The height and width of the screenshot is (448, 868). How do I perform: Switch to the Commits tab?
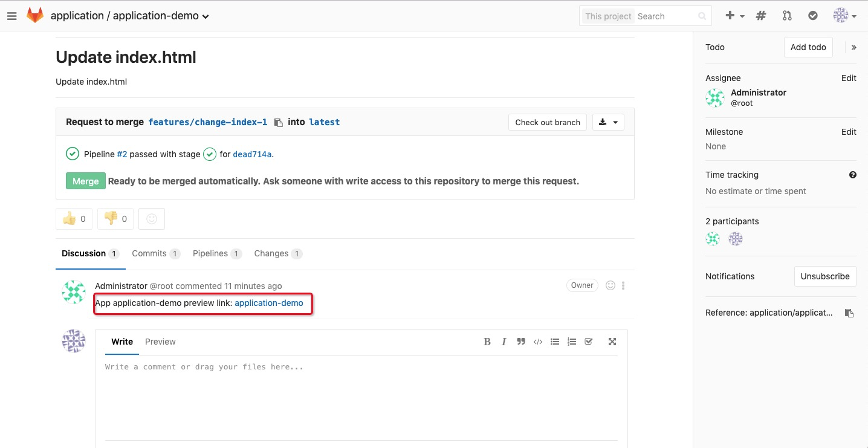coord(156,253)
